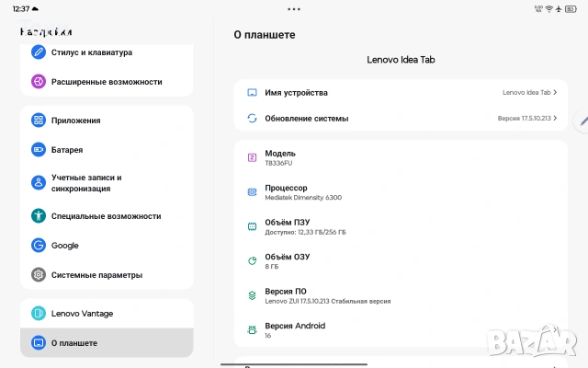
Task: Tap the system parameters gear icon
Action: [39, 275]
